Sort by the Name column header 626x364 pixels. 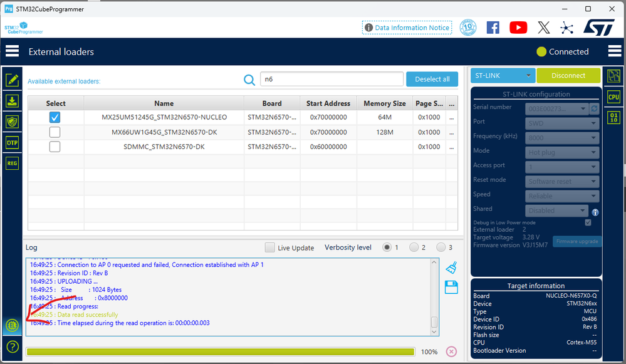point(164,103)
